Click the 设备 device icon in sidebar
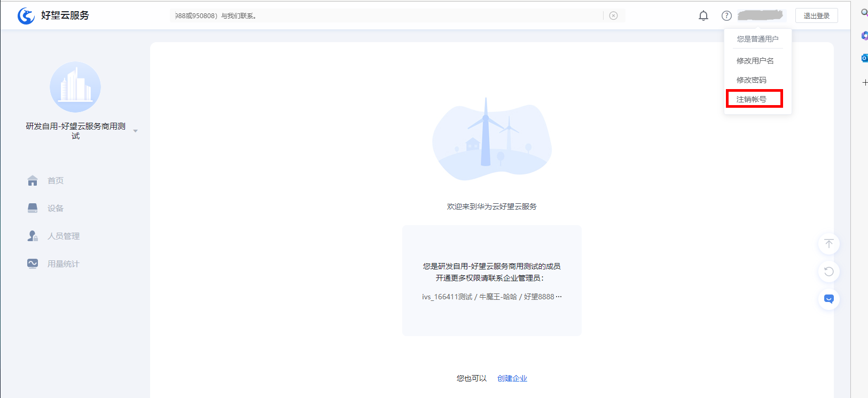Viewport: 868px width, 398px height. click(33, 208)
